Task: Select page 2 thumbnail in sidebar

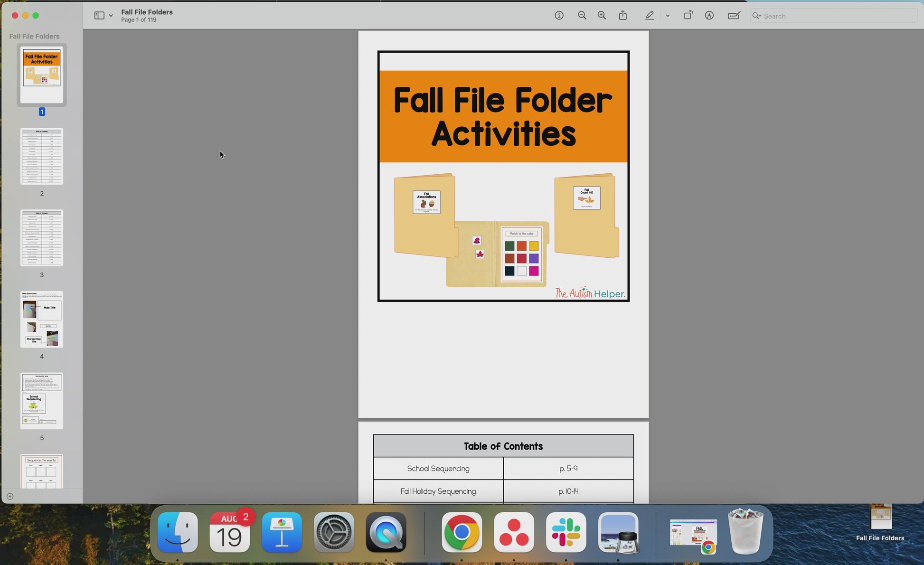Action: click(42, 156)
